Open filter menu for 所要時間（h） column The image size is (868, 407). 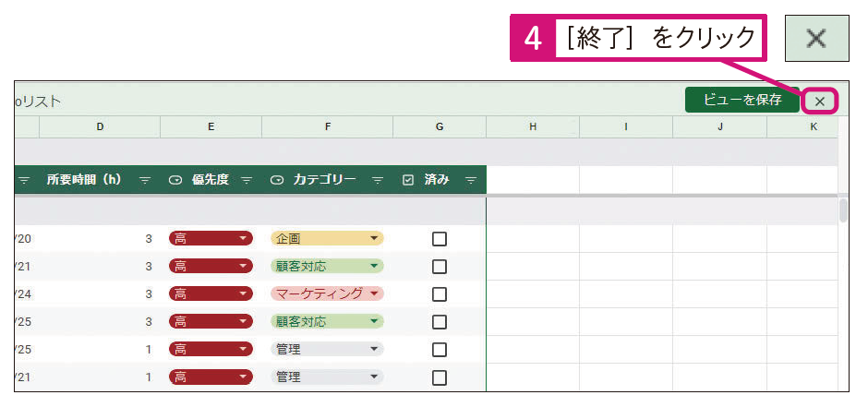pos(145,180)
